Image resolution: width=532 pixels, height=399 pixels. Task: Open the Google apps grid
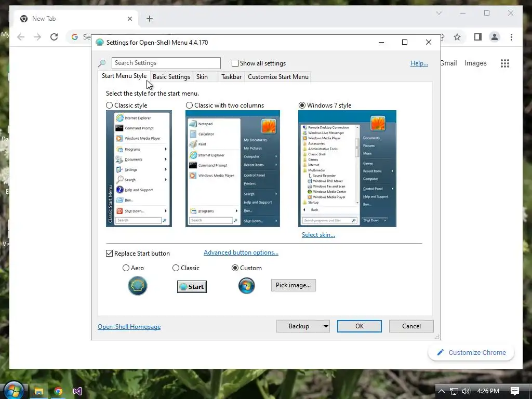[505, 63]
